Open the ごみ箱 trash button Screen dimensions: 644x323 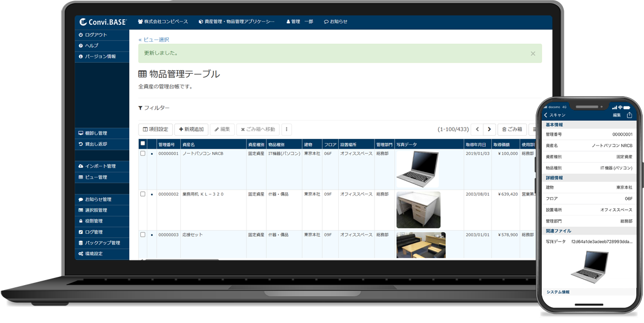(511, 130)
